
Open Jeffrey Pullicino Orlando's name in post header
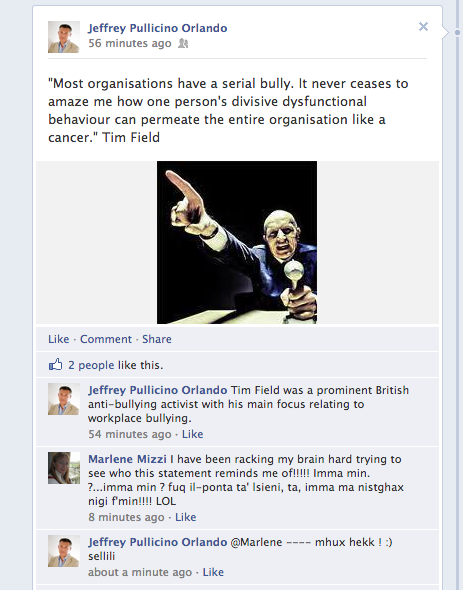coord(157,28)
